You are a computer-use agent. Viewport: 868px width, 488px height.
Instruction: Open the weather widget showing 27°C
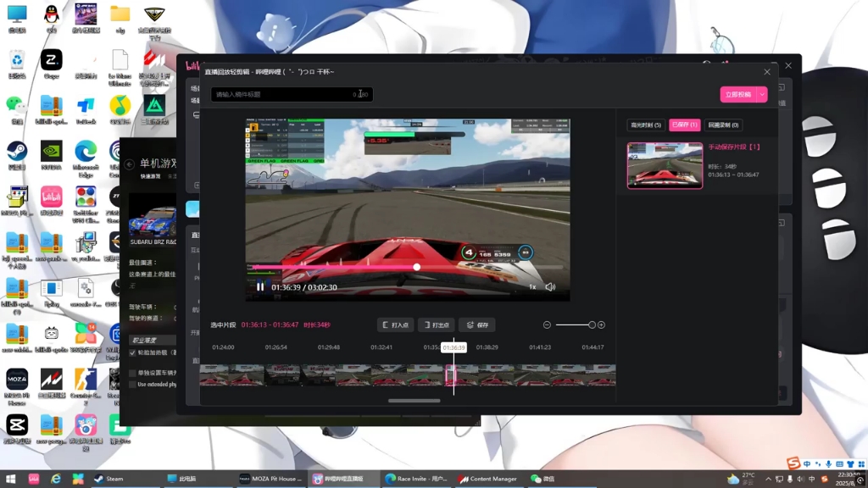(x=742, y=479)
